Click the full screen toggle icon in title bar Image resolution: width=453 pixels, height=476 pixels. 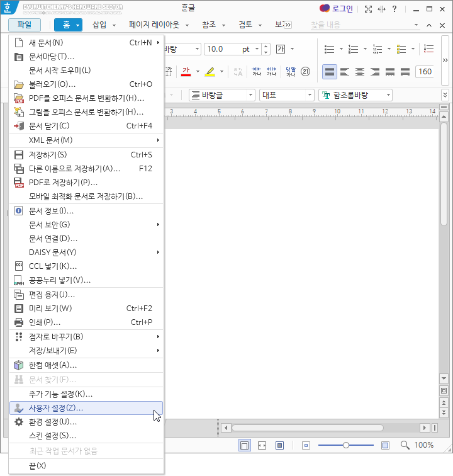tap(368, 9)
